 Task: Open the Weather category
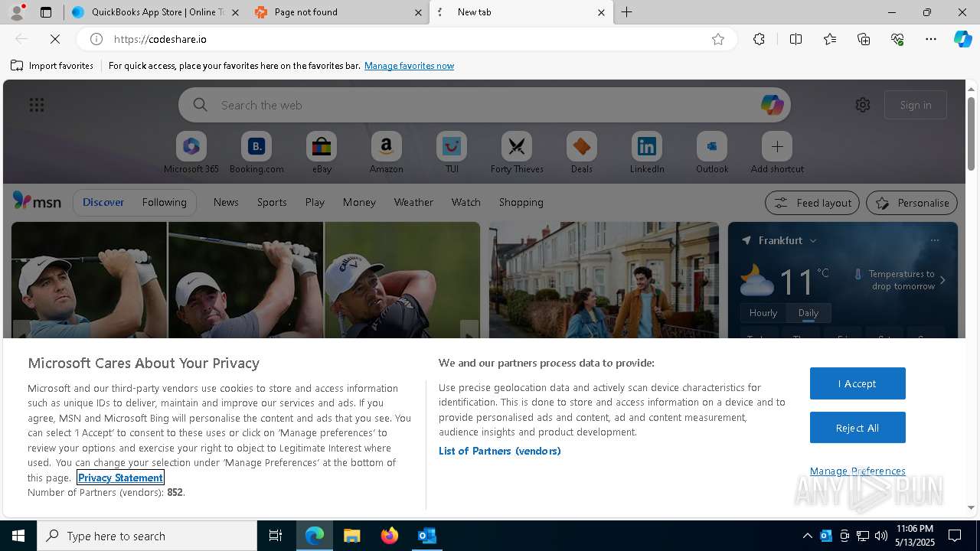(x=413, y=202)
